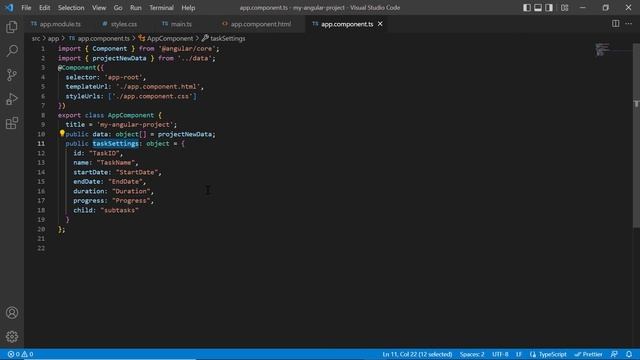
Task: Open the editor More Actions ellipsis
Action: pyautogui.click(x=629, y=24)
